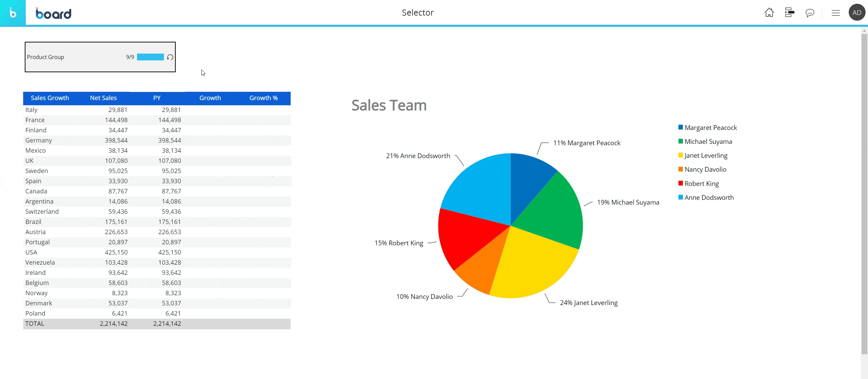Toggle Margaret Peacock legend entry
The width and height of the screenshot is (868, 379).
(x=710, y=128)
